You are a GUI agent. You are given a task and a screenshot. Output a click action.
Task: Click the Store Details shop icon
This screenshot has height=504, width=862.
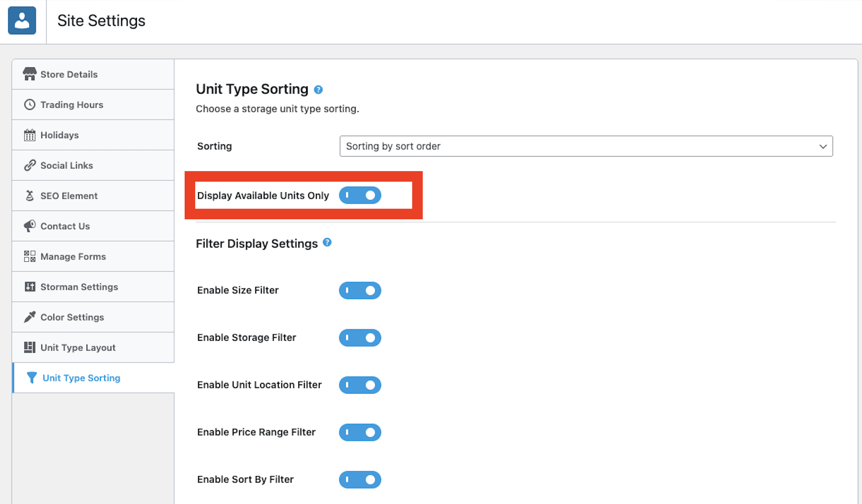tap(29, 74)
